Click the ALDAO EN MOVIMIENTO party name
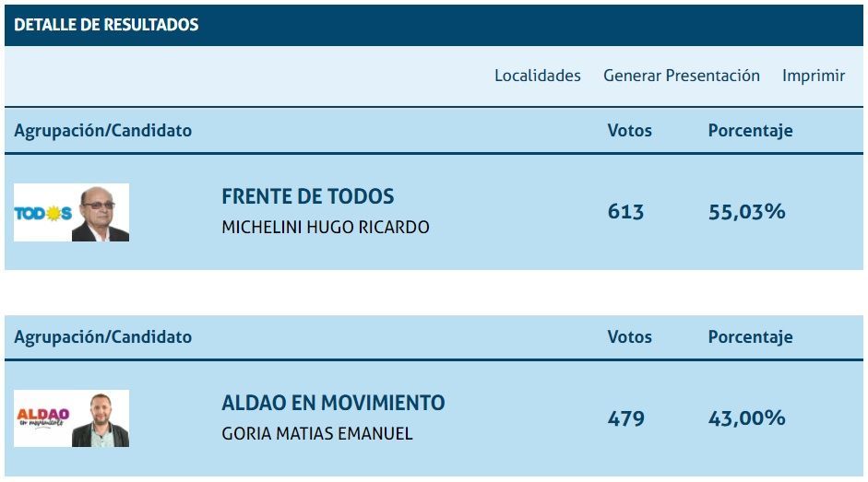The image size is (868, 482). click(x=333, y=403)
